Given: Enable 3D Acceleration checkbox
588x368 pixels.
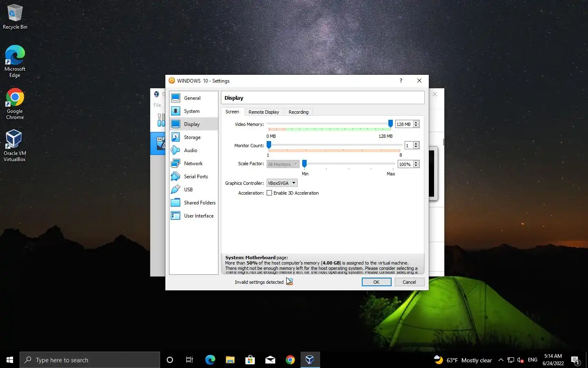Looking at the screenshot, I should [269, 193].
